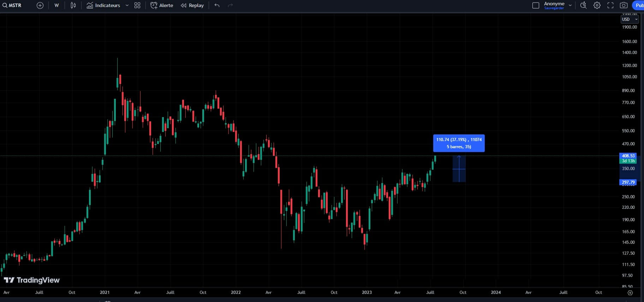Click the 550.00 price scale label
644x302 pixels.
point(628,131)
